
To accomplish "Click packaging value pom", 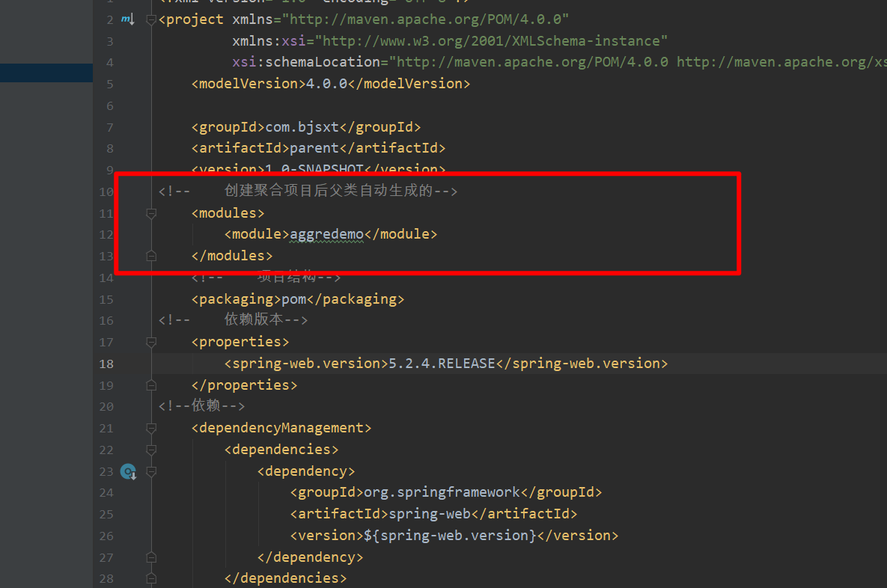I will pos(293,299).
